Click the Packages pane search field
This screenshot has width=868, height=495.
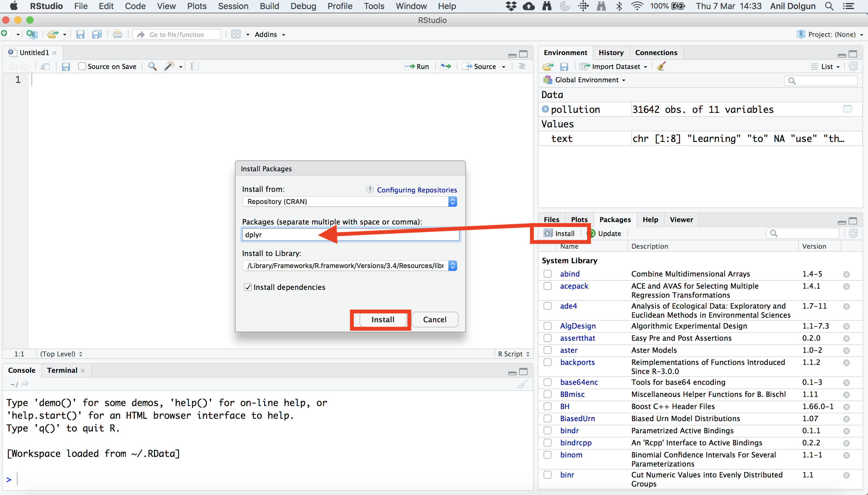pos(803,233)
